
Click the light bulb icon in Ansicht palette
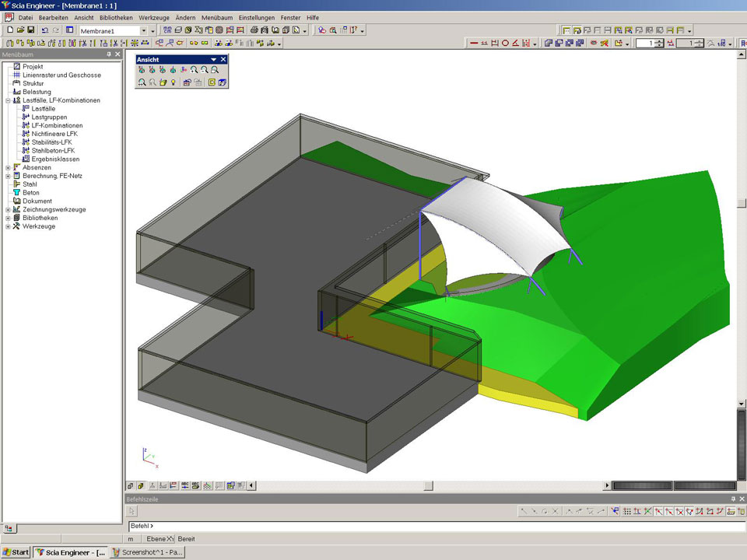173,82
